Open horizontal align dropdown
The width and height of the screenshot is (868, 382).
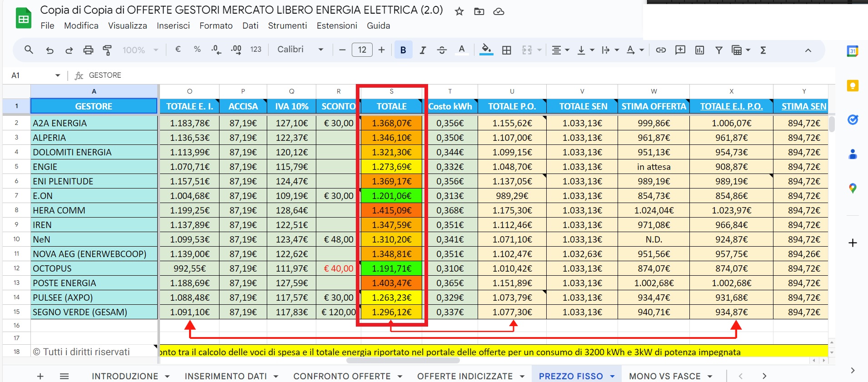(560, 50)
